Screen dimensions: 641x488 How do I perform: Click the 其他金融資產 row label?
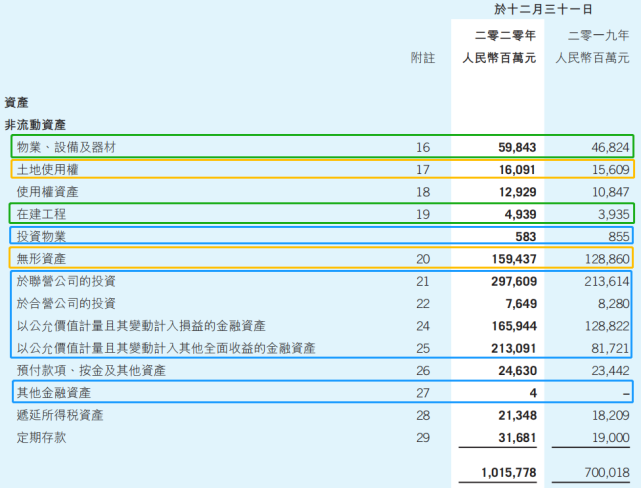pyautogui.click(x=54, y=393)
